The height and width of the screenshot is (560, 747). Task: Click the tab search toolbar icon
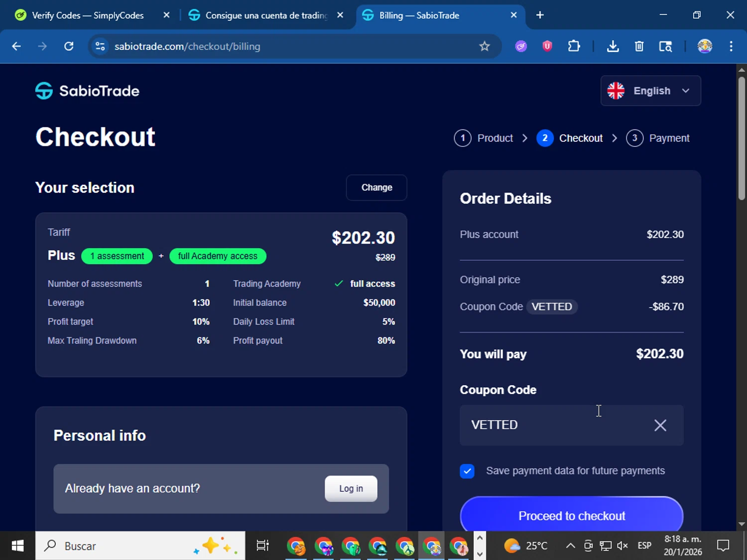[x=665, y=46]
